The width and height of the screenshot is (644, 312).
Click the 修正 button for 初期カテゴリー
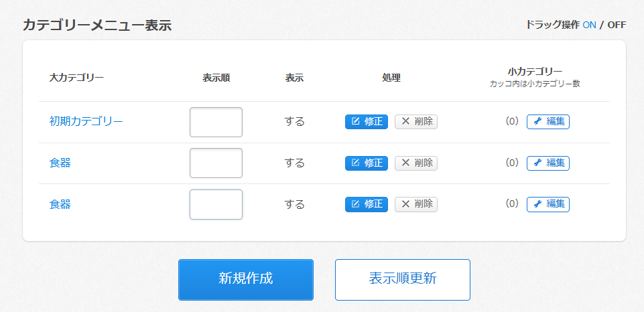tap(367, 122)
